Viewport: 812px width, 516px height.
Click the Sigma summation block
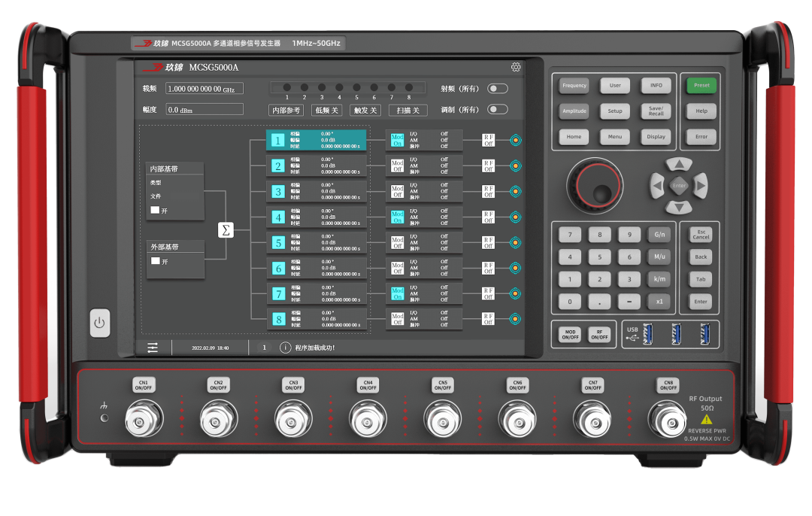tap(226, 230)
